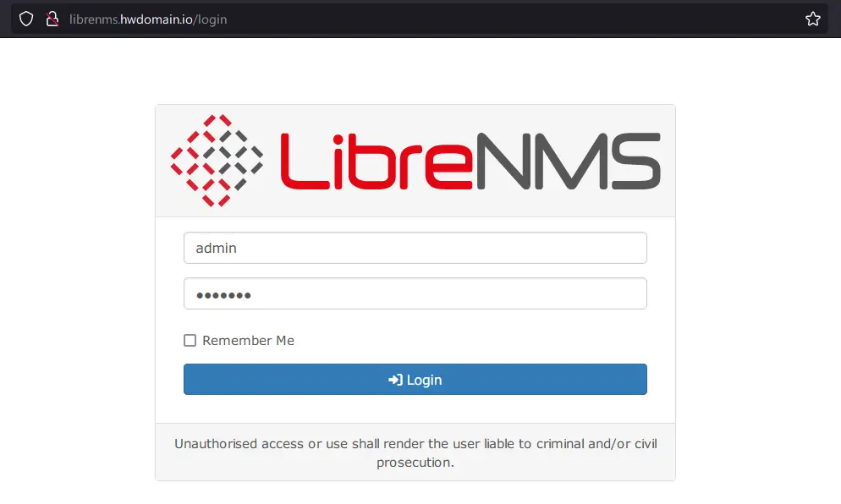Click the insecure connection padlock icon
Viewport: 841px width, 504px height.
coord(52,19)
